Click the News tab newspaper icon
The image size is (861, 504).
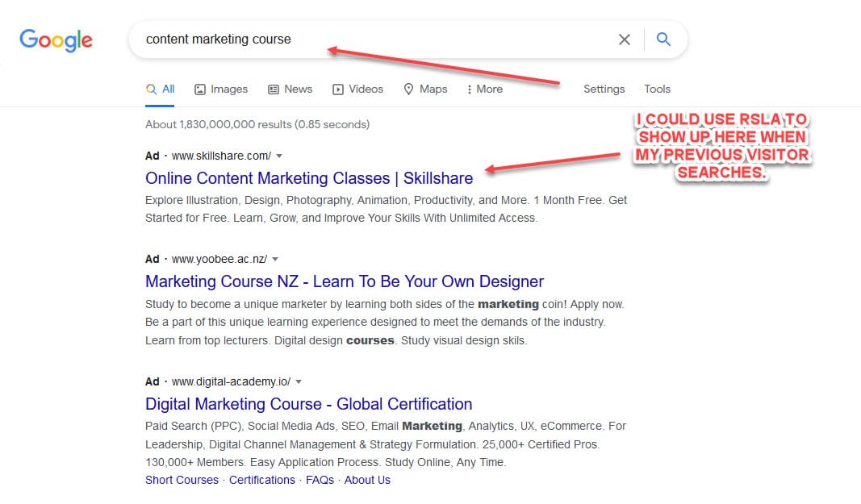(273, 90)
